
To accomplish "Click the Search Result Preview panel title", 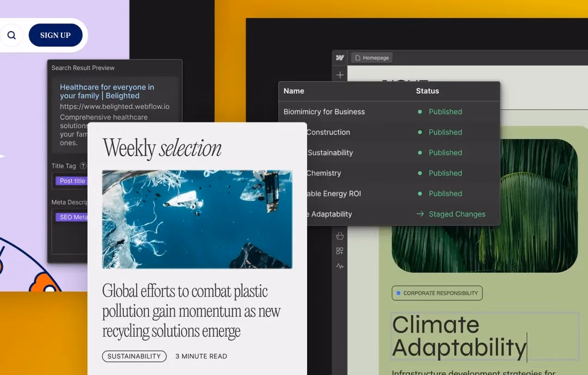I will 83,68.
